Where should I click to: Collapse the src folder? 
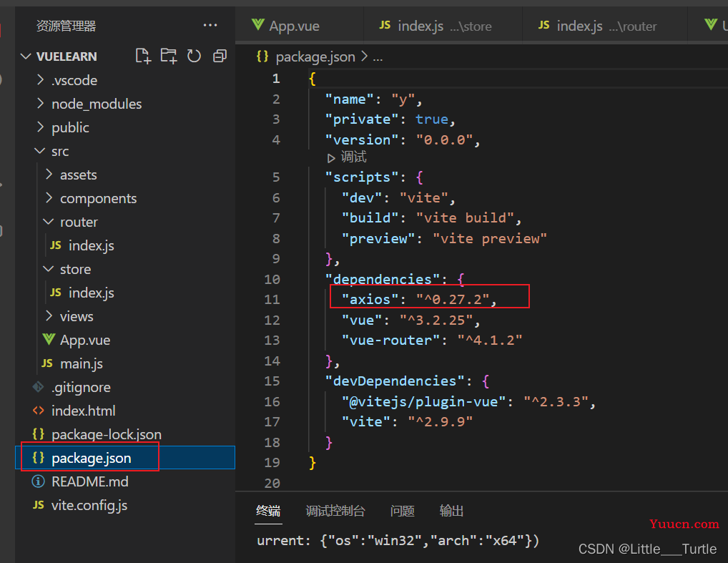click(40, 151)
